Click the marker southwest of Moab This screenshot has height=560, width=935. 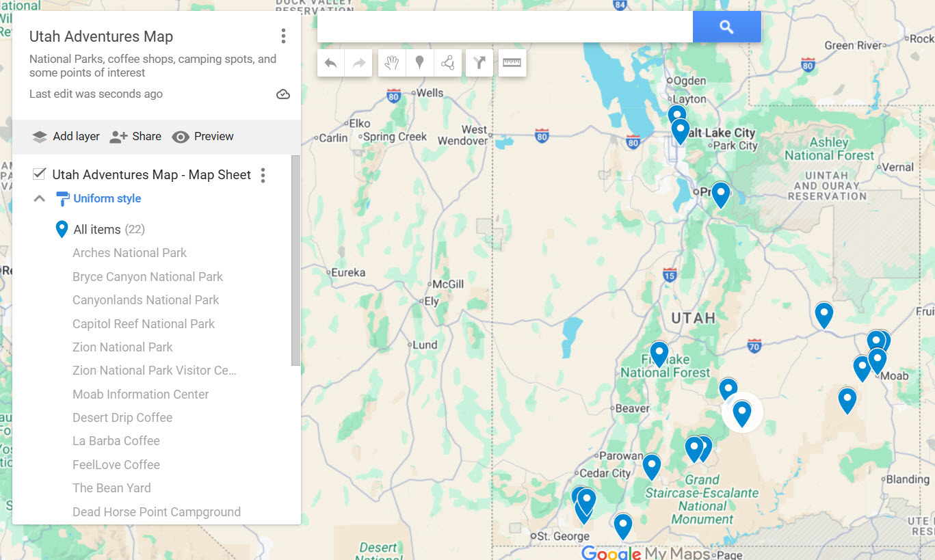tap(847, 401)
